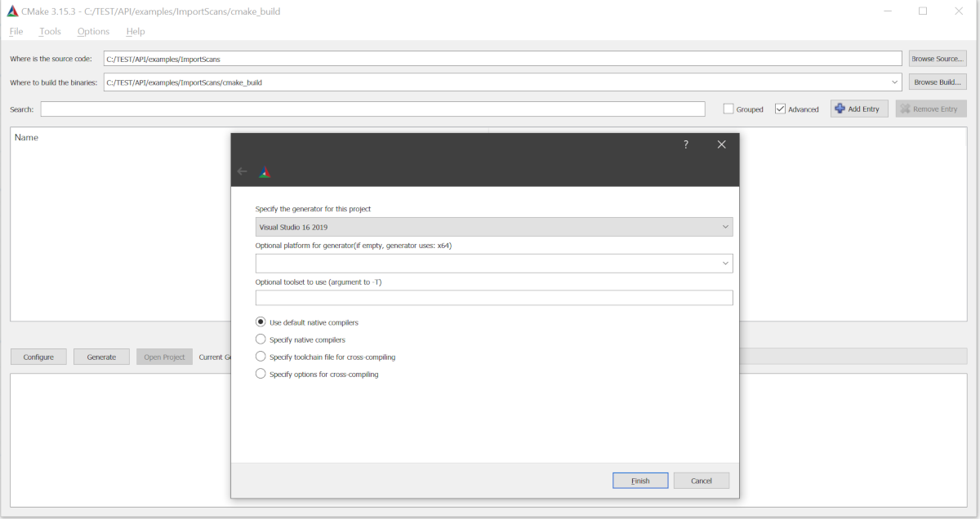This screenshot has width=980, height=519.
Task: Click Browse Source button
Action: 938,59
